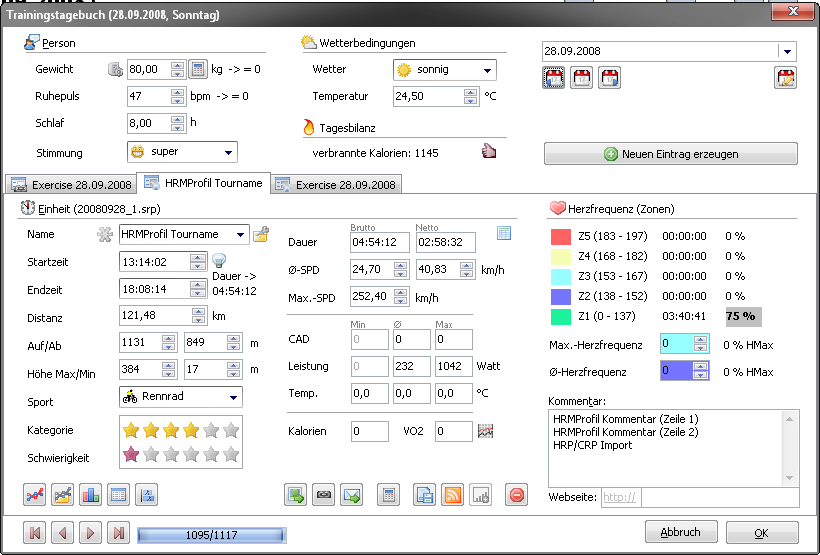820x555 pixels.
Task: Click the export image icon with green arrow
Action: [x=295, y=495]
